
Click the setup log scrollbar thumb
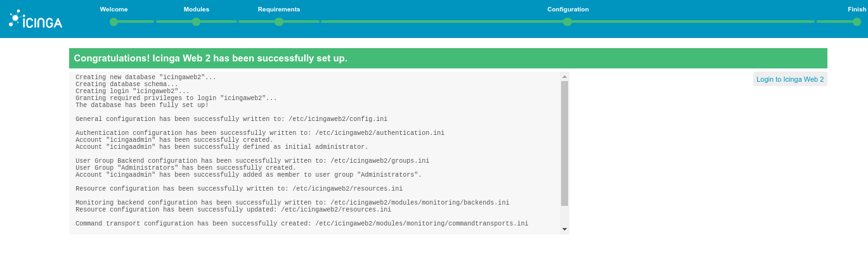tap(564, 143)
